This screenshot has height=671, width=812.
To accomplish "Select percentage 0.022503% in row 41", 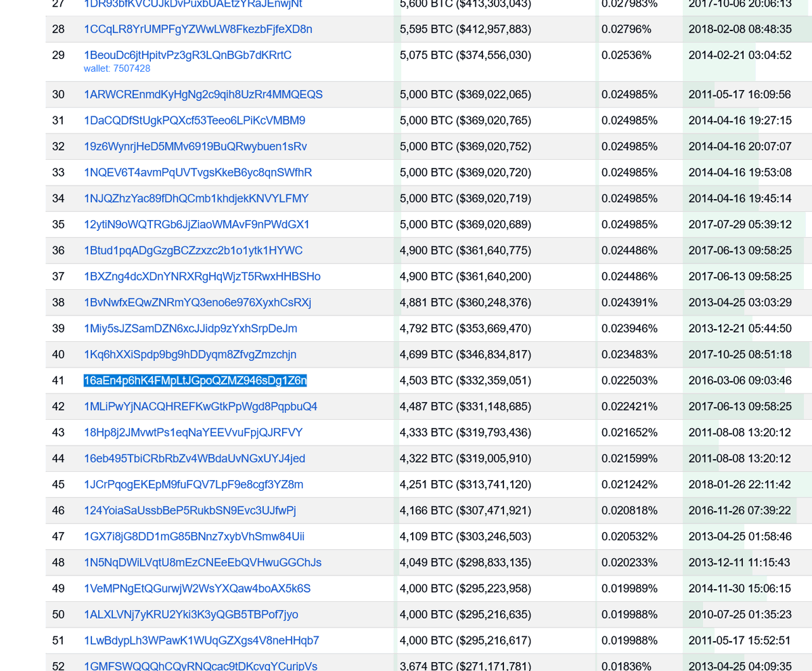I will tap(629, 381).
